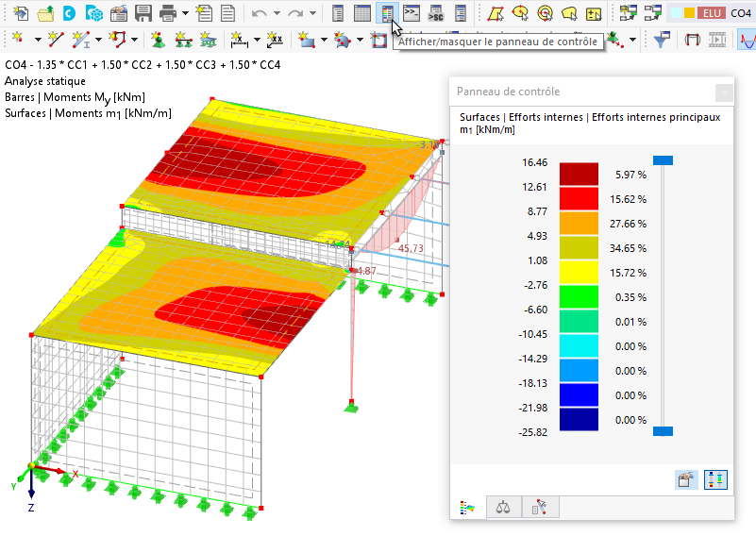Image resolution: width=756 pixels, height=536 pixels.
Task: Select by free-form lasso tool
Action: point(569,13)
